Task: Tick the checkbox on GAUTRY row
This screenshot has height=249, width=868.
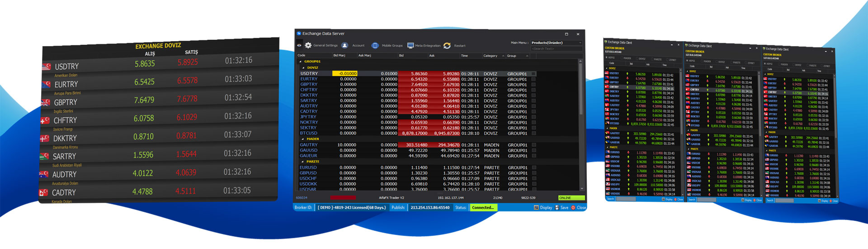Action: pos(533,145)
